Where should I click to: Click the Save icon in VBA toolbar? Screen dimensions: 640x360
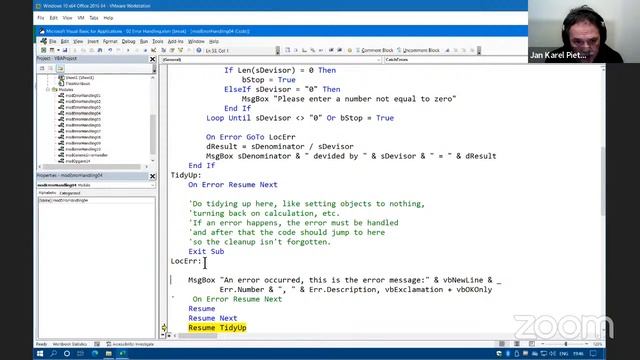tap(64, 50)
